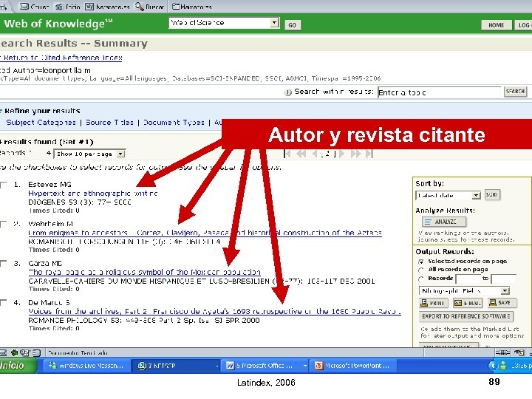532x399 pixels.
Task: Open 'The royal badge as a religious symbol' link
Action: point(144,272)
